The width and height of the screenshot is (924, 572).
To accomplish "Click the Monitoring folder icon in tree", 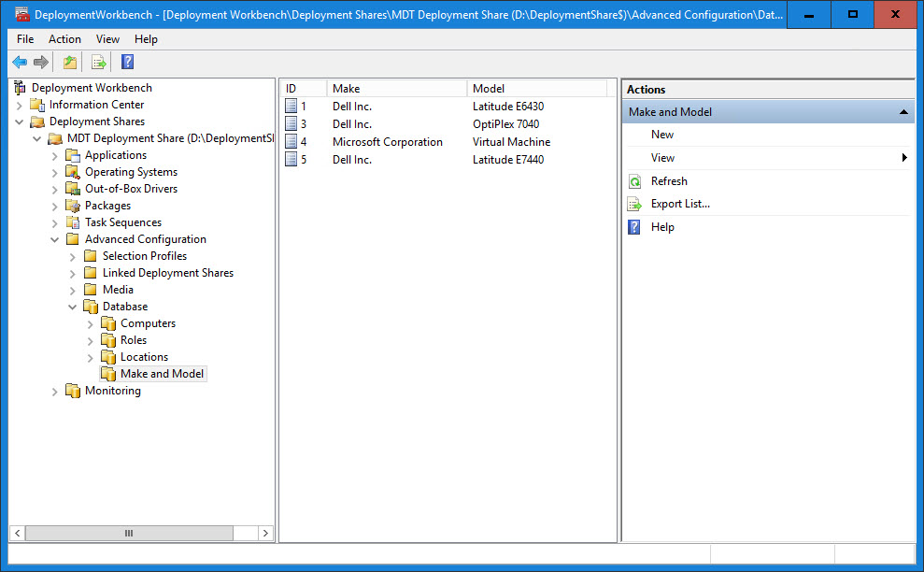I will coord(73,391).
